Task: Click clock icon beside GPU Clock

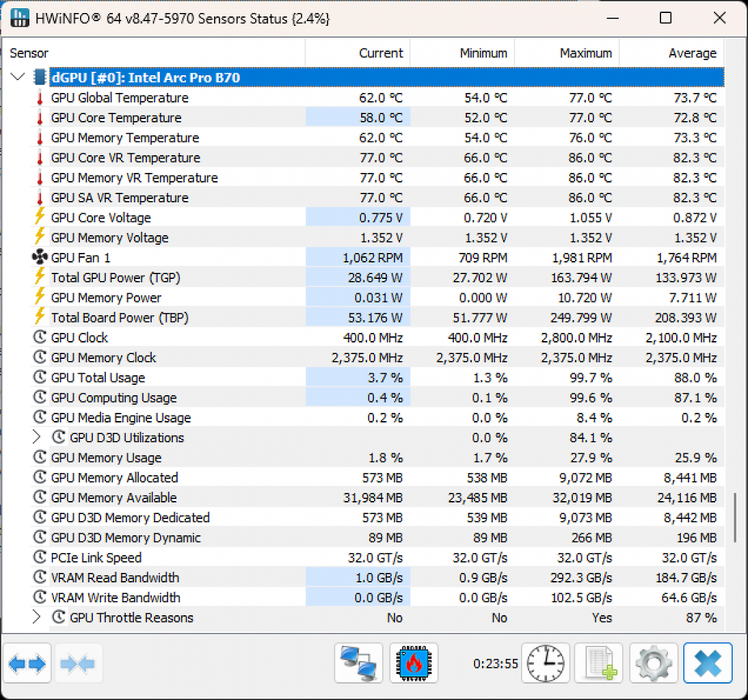Action: point(40,337)
